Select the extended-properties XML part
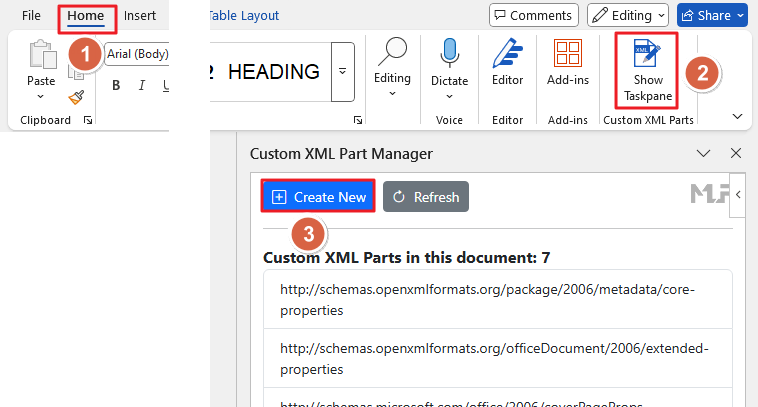The image size is (758, 407). [x=498, y=358]
